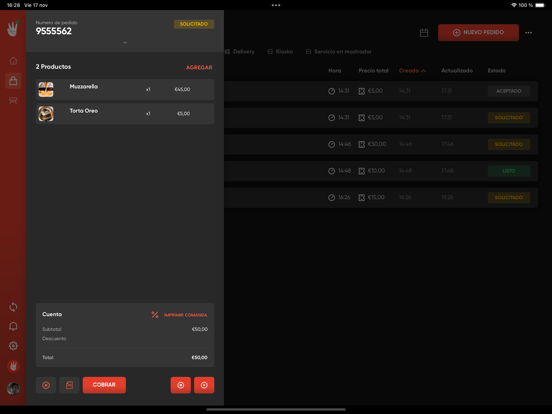
Task: Open the user avatar profile
Action: click(13, 389)
